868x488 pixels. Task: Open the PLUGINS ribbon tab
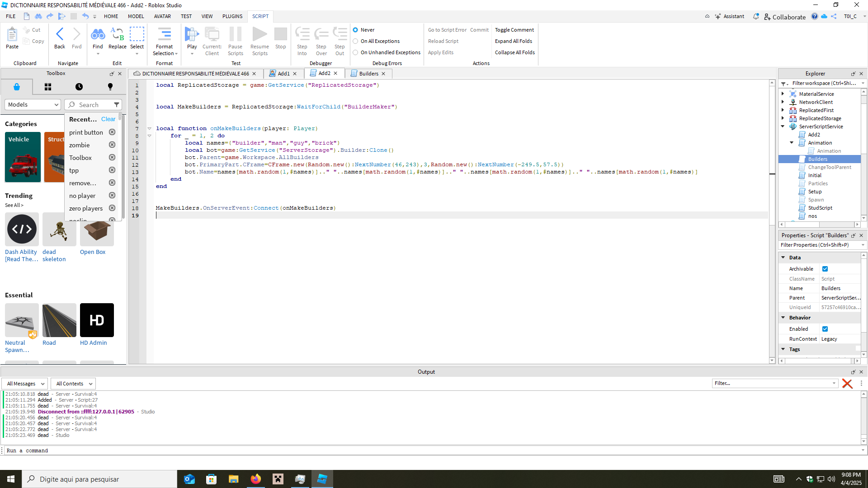[x=232, y=16]
